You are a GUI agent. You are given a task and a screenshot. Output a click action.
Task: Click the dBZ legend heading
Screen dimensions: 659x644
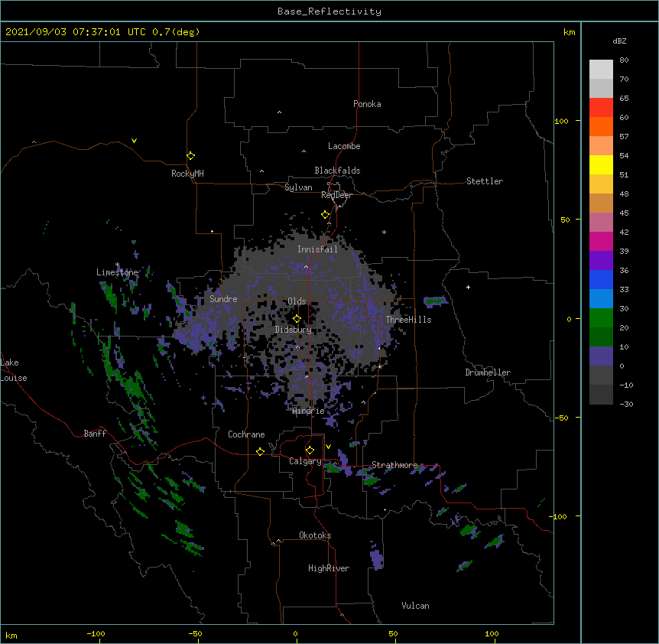(619, 41)
